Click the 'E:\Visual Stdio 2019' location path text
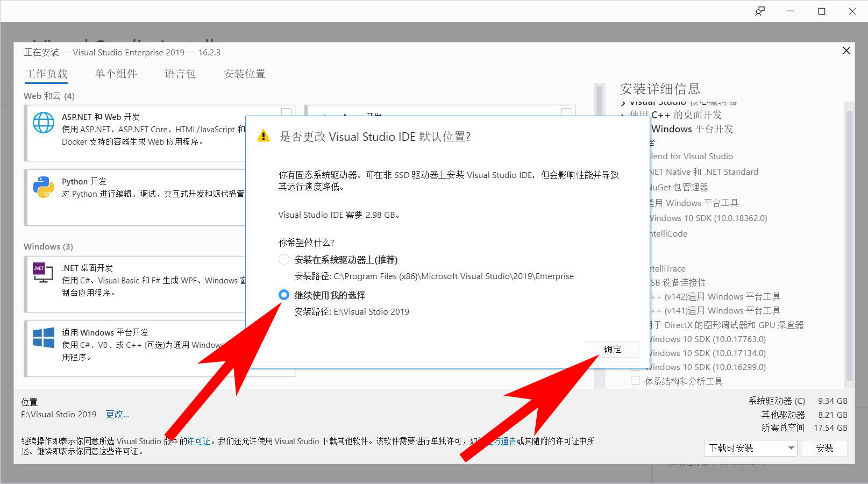Screen dimensions: 868x484 pos(59,414)
